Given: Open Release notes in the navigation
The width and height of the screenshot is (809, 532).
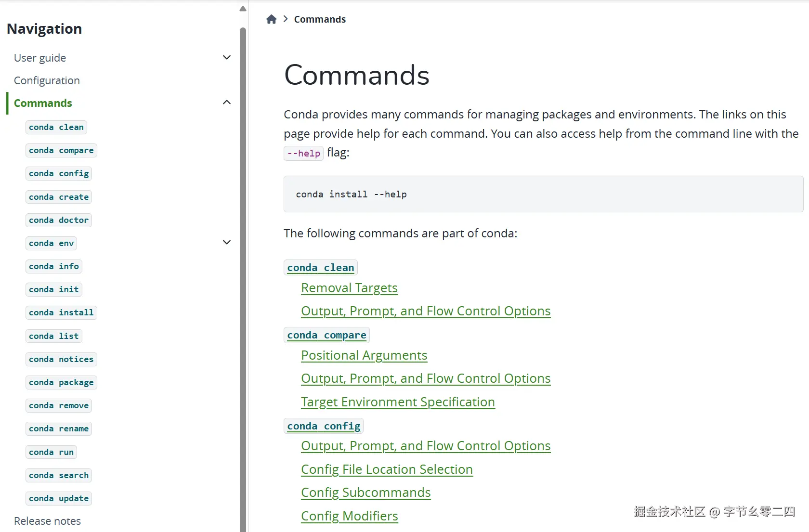Looking at the screenshot, I should 47,521.
